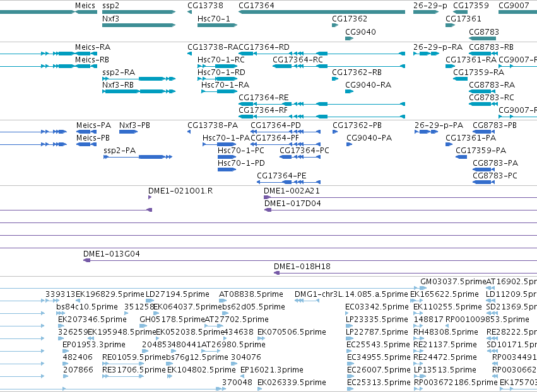The height and width of the screenshot is (392, 537).
Task: Select the EP16021.3prime EST
Action: coord(244,376)
